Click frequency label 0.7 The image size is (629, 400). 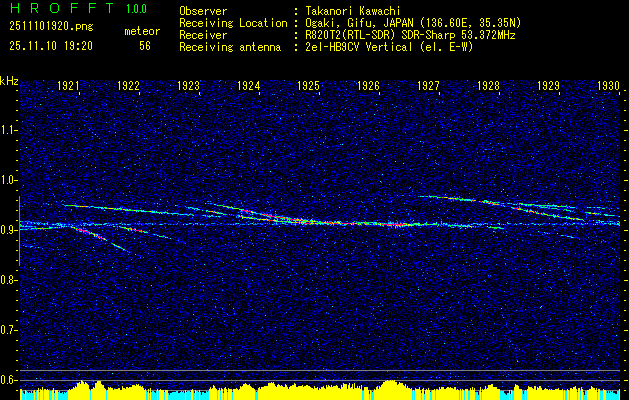8,330
